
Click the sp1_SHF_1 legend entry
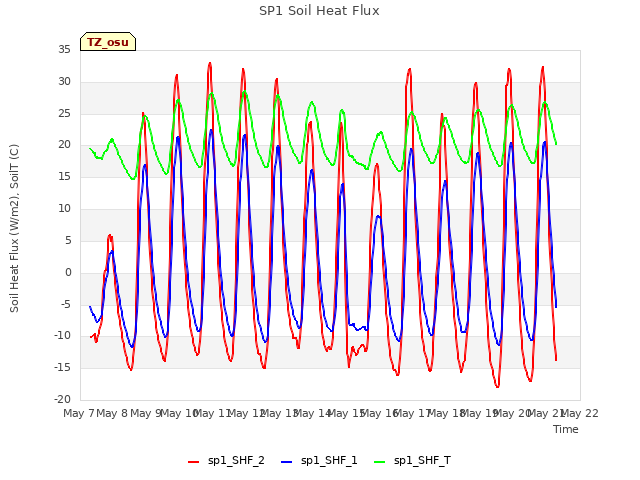[x=319, y=460]
